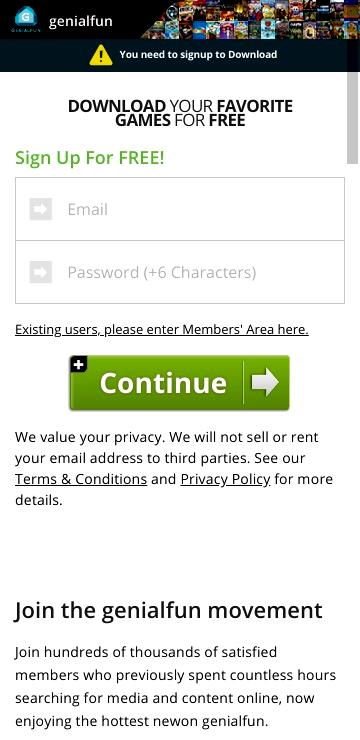Click the arrow icon beside Email

pos(41,209)
